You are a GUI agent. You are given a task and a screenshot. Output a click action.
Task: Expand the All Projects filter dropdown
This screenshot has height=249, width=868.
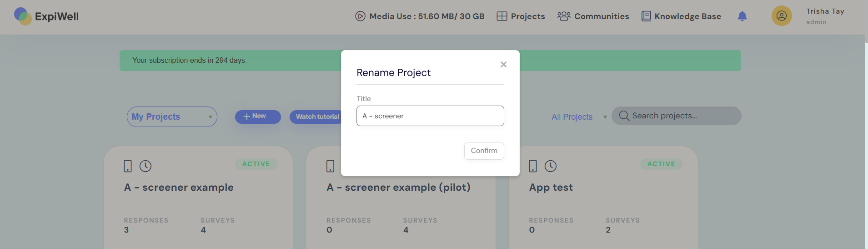579,117
